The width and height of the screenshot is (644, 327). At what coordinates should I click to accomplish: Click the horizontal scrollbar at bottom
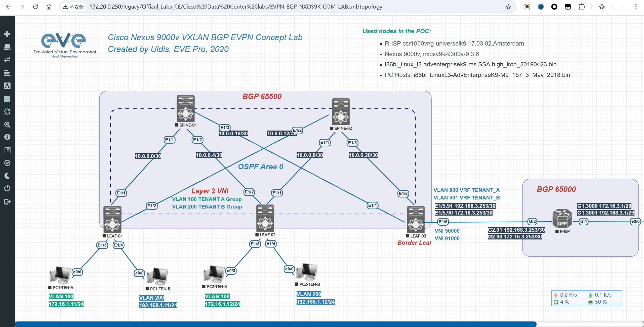275,324
